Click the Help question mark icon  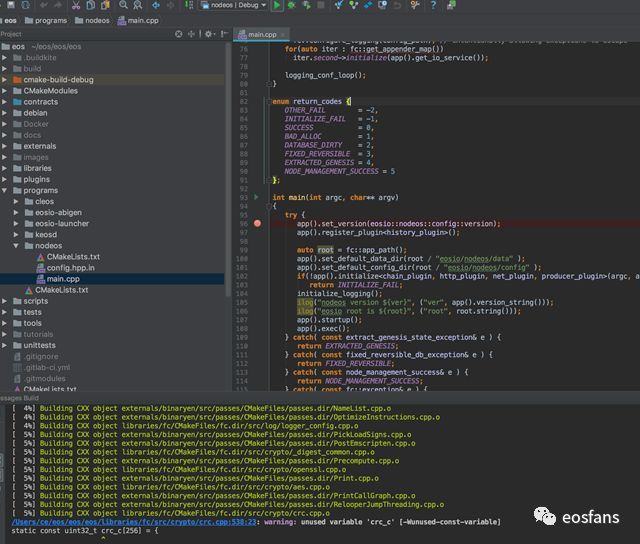click(433, 5)
